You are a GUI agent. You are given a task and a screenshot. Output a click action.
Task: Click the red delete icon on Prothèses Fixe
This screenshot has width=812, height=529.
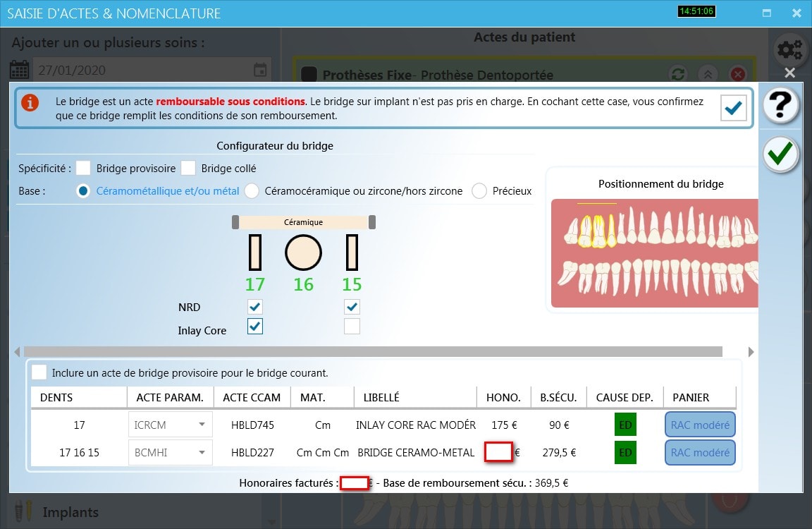click(737, 74)
